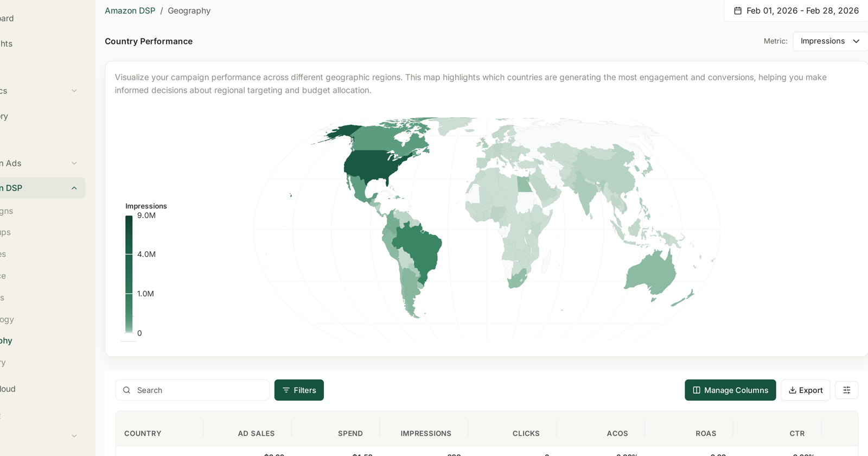Image resolution: width=868 pixels, height=456 pixels.
Task: Open the Feb 2026 date range picker
Action: point(796,11)
